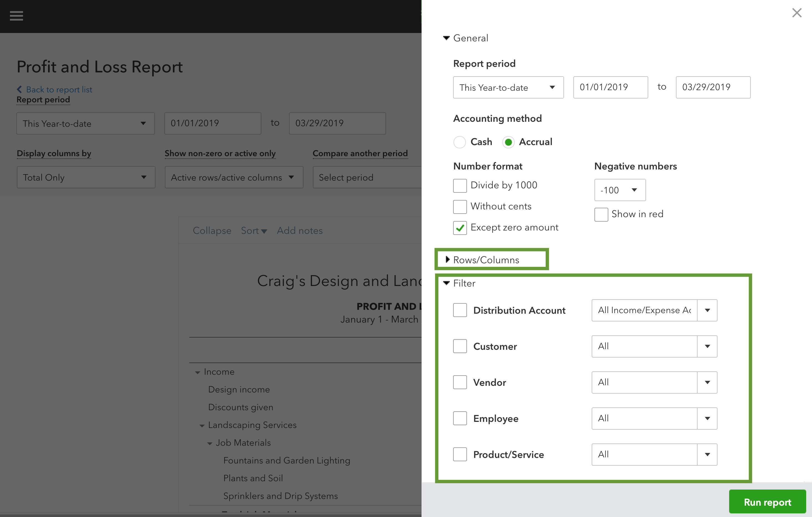The image size is (812, 517).
Task: Click the Rows/Columns disclosure triangle
Action: 447,259
